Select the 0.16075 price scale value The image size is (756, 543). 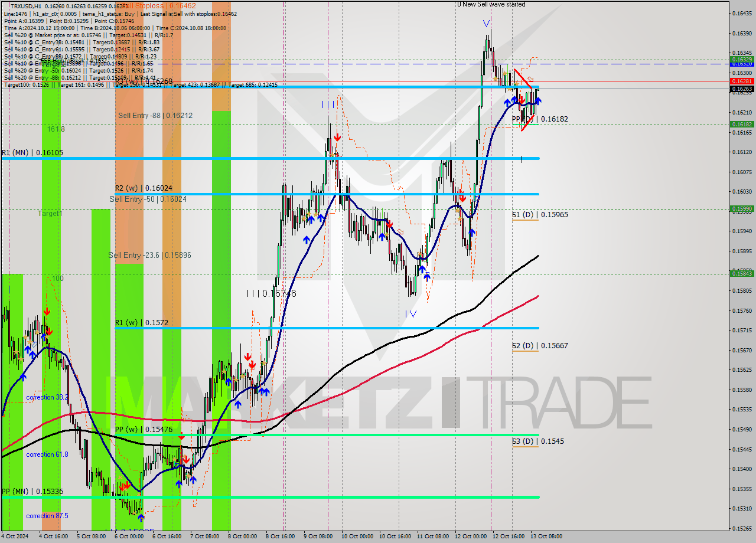741,172
